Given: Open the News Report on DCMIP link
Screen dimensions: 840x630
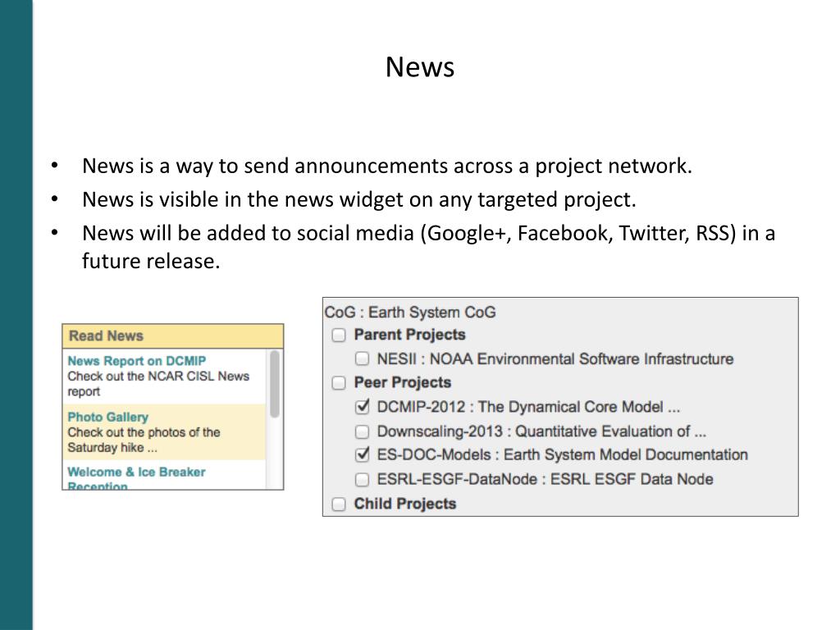Looking at the screenshot, I should pos(137,361).
